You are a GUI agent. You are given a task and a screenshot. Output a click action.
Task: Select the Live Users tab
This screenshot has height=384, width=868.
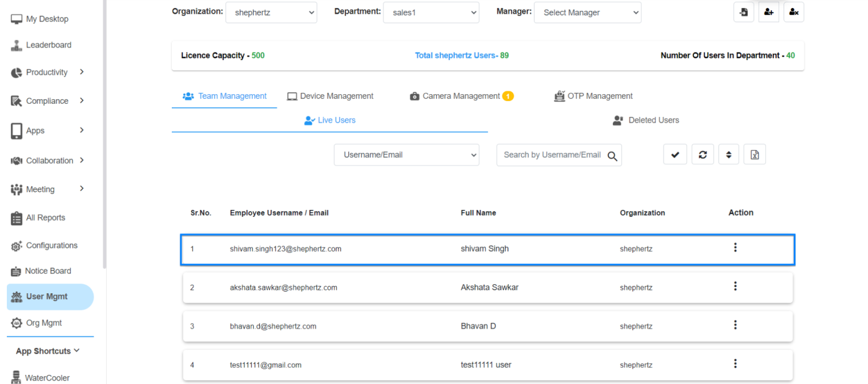330,120
